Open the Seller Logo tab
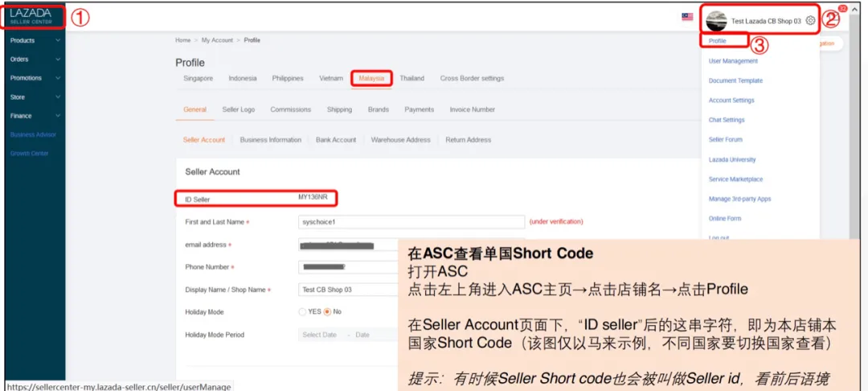 (x=239, y=109)
